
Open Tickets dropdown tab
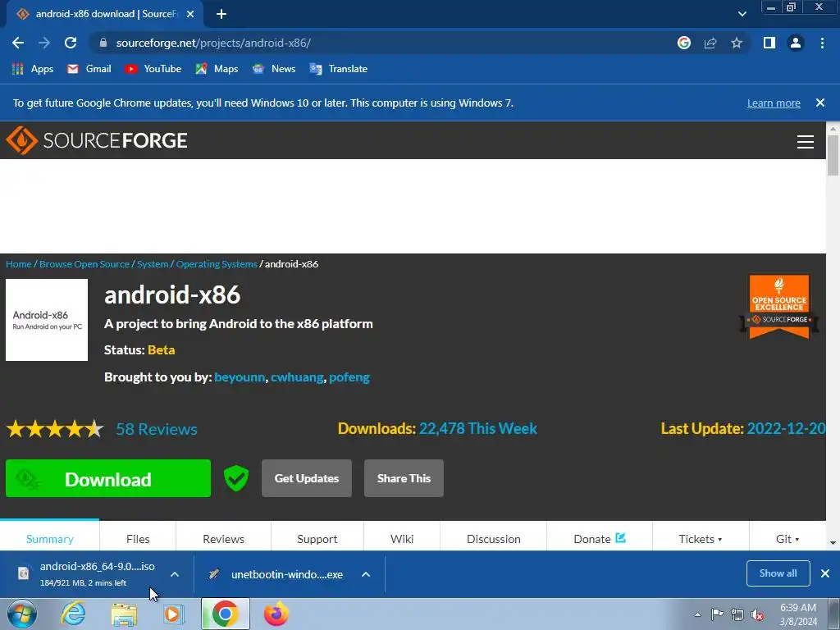701,538
